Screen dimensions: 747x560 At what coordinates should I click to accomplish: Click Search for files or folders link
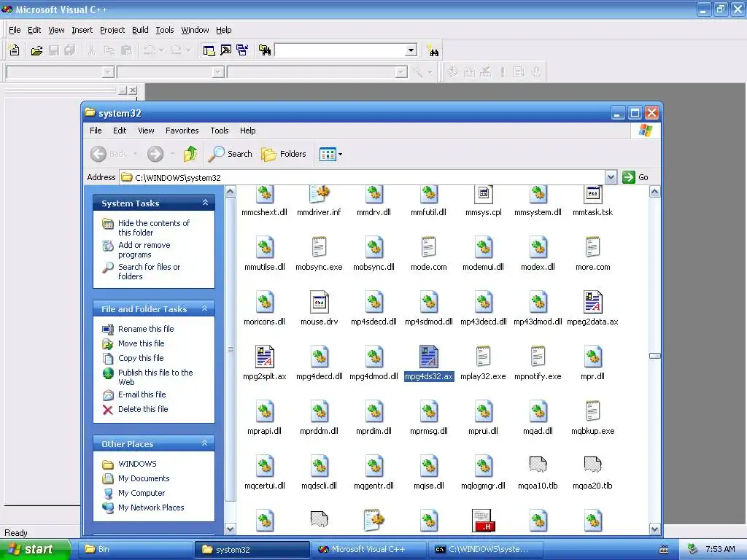tap(149, 271)
